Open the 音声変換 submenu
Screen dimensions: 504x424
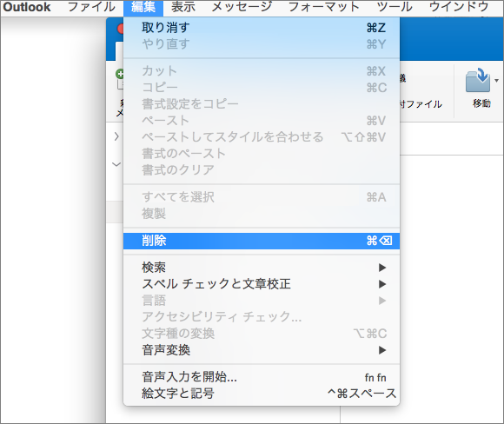click(262, 350)
